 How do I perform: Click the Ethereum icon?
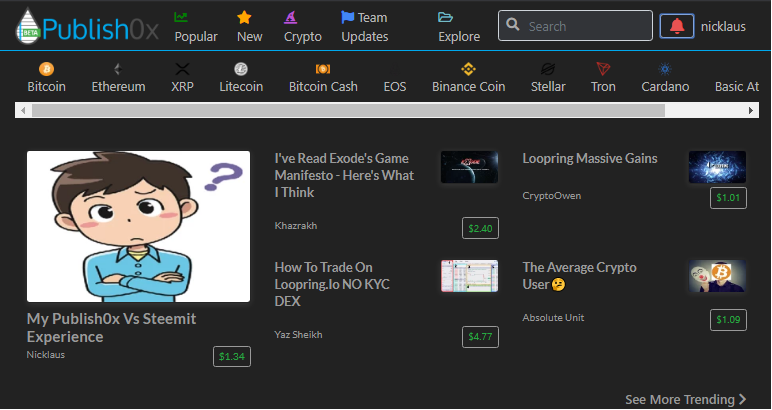(x=118, y=69)
